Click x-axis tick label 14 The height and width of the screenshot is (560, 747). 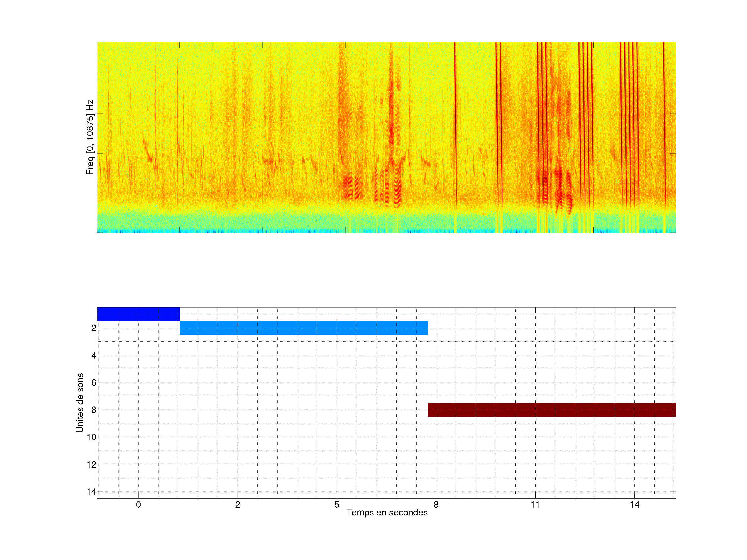pyautogui.click(x=634, y=505)
